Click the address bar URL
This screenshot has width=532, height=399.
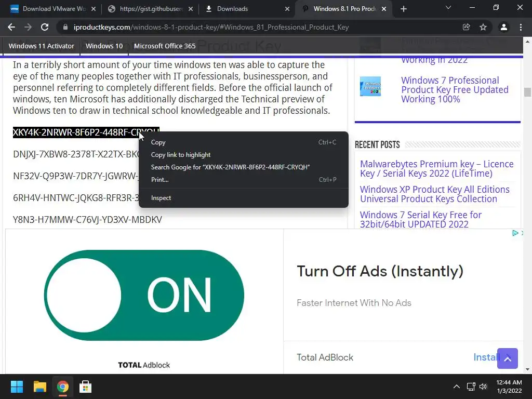click(211, 27)
